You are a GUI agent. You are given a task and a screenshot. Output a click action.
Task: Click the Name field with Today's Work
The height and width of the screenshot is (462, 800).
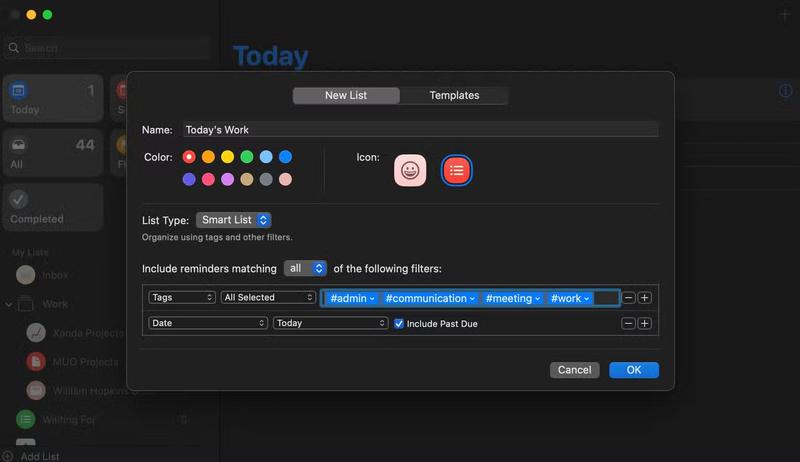[x=420, y=130]
